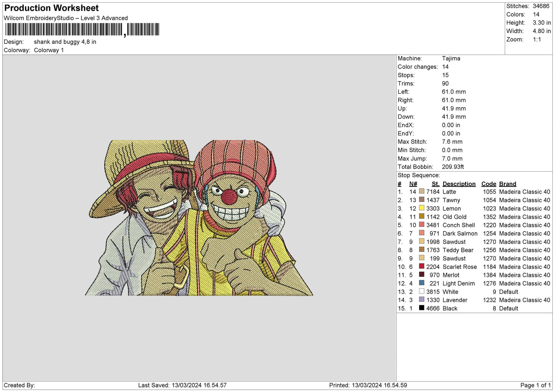
Task: Click the N# column header
Action: point(413,184)
